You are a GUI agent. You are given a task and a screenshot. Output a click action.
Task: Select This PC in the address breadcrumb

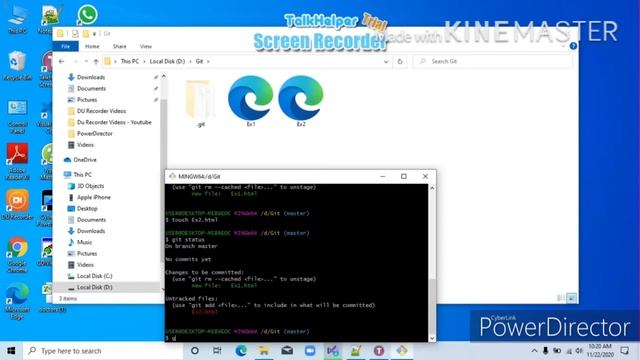(130, 62)
